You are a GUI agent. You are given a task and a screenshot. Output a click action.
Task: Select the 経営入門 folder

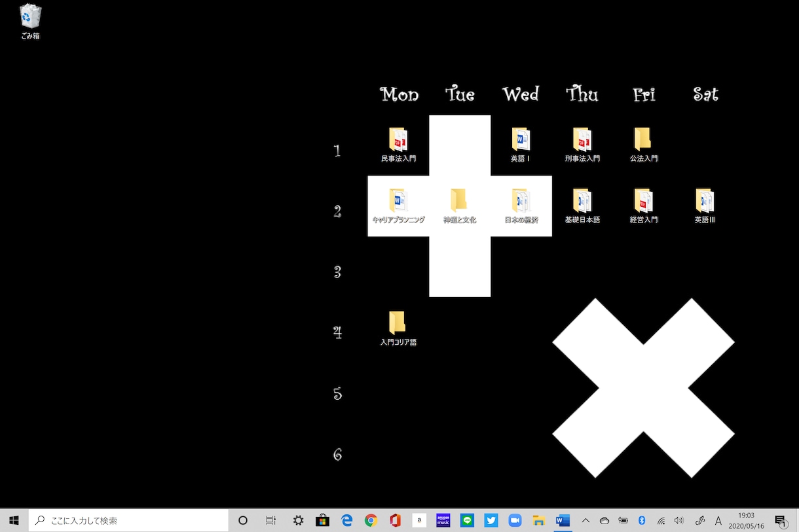[x=643, y=206]
